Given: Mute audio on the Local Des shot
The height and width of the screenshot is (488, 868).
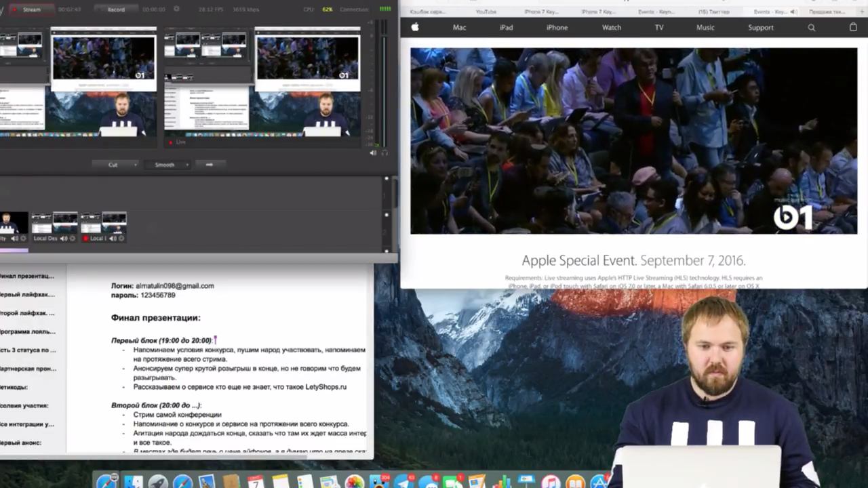Looking at the screenshot, I should tap(63, 239).
